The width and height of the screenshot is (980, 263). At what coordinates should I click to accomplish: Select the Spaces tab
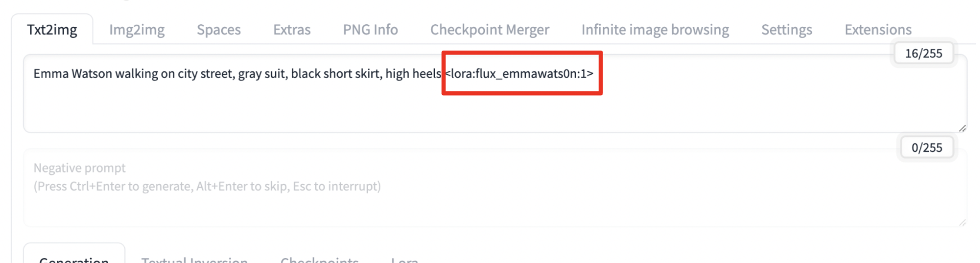tap(219, 30)
